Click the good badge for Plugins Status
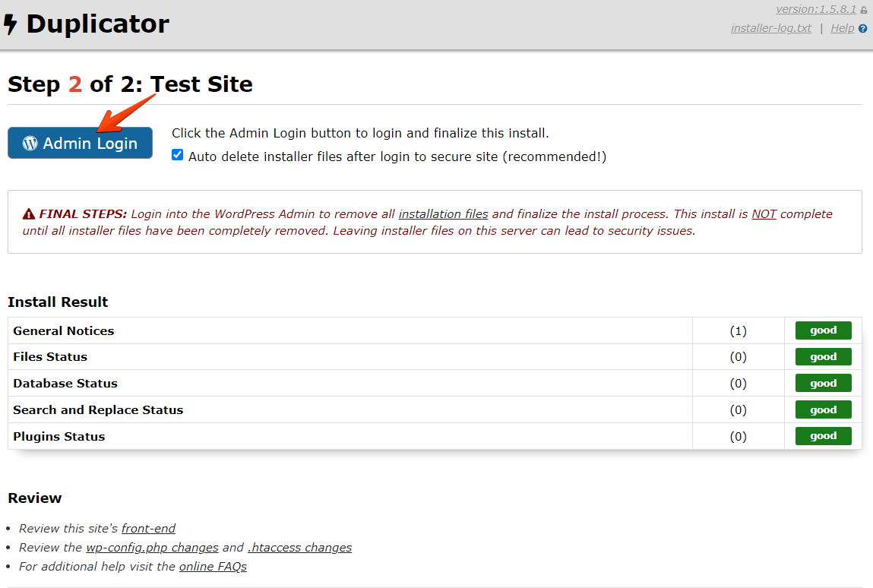The image size is (873, 588). (823, 436)
